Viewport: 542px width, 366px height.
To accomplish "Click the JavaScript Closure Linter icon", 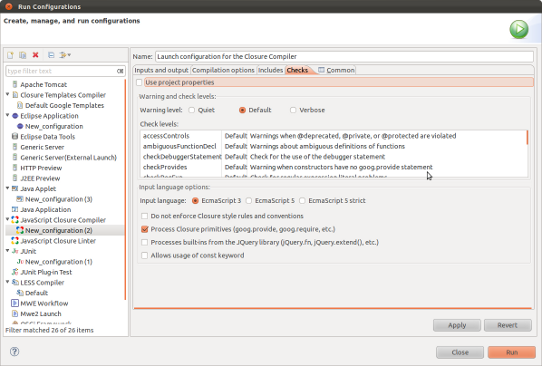I will (x=15, y=241).
